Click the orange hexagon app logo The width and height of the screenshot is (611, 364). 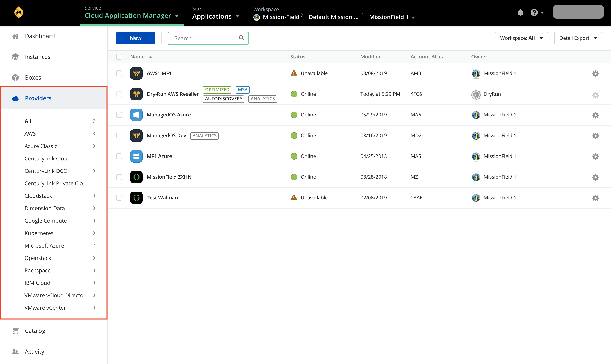click(x=19, y=12)
